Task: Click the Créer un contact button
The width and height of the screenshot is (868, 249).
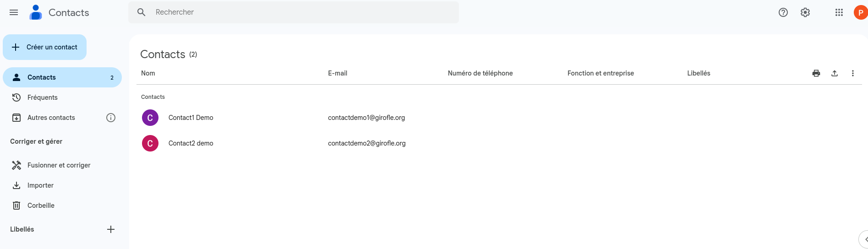Action: coord(45,47)
